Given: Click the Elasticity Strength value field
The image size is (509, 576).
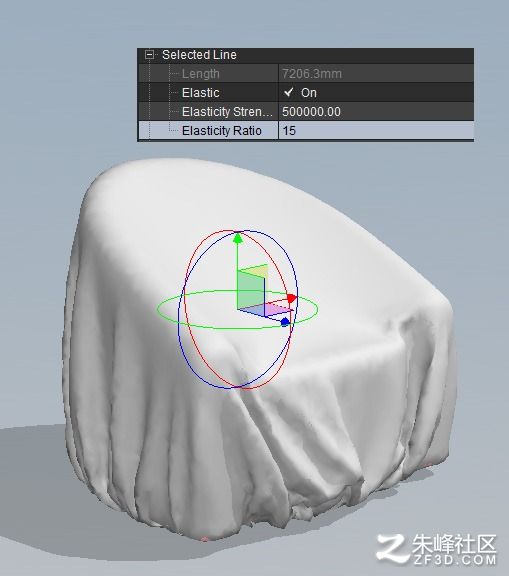Looking at the screenshot, I should click(376, 112).
